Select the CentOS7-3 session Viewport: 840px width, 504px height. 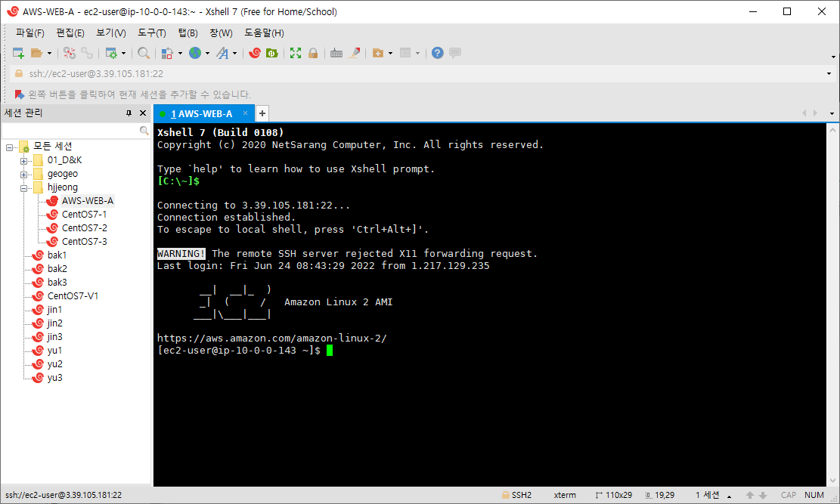click(84, 242)
